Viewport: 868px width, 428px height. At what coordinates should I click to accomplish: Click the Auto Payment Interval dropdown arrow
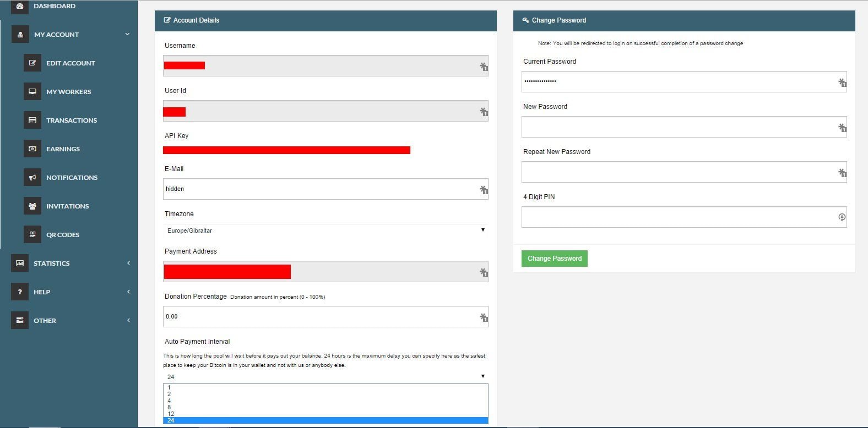click(x=483, y=376)
